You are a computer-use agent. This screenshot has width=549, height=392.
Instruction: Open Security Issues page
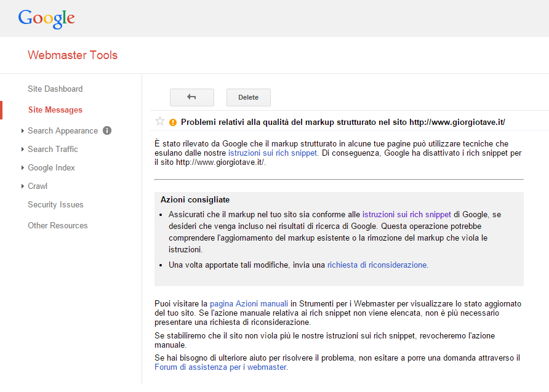pos(55,204)
